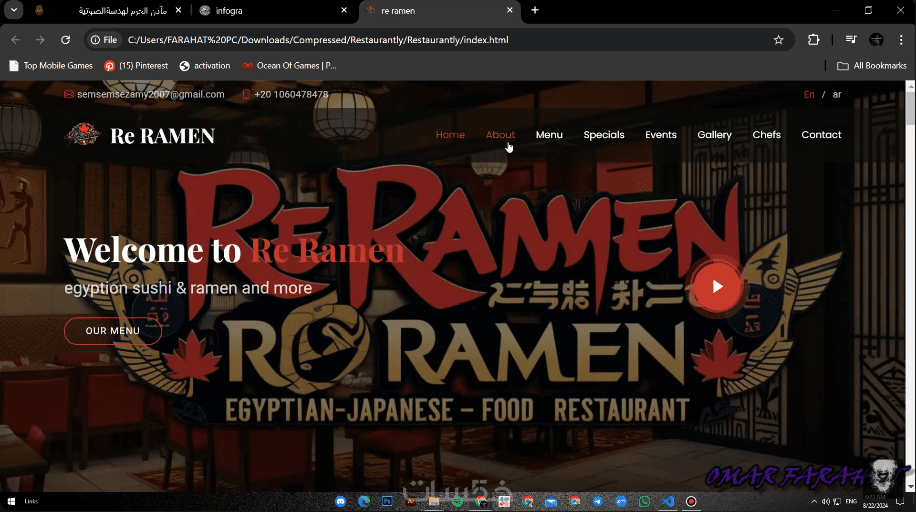916x512 pixels.
Task: Open the Specials nav item
Action: coord(603,134)
